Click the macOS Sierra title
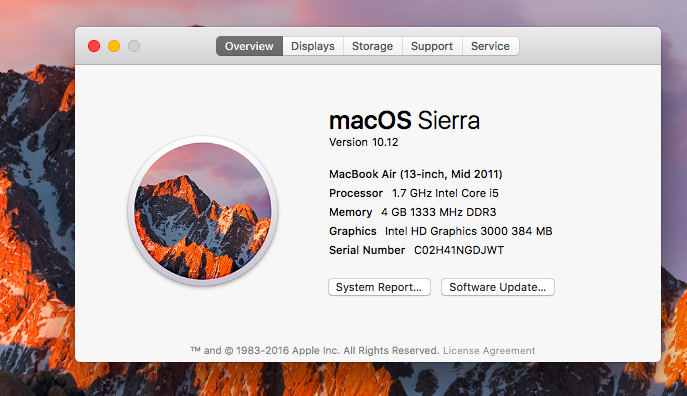Image resolution: width=687 pixels, height=396 pixels. pyautogui.click(x=404, y=120)
